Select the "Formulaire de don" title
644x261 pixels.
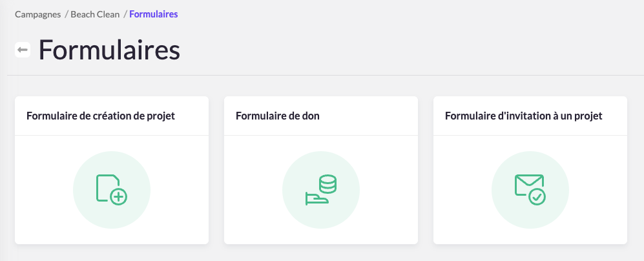(x=278, y=116)
